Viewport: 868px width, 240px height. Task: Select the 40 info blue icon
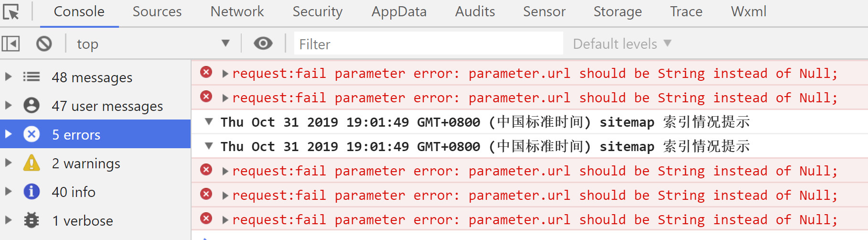pyautogui.click(x=32, y=192)
